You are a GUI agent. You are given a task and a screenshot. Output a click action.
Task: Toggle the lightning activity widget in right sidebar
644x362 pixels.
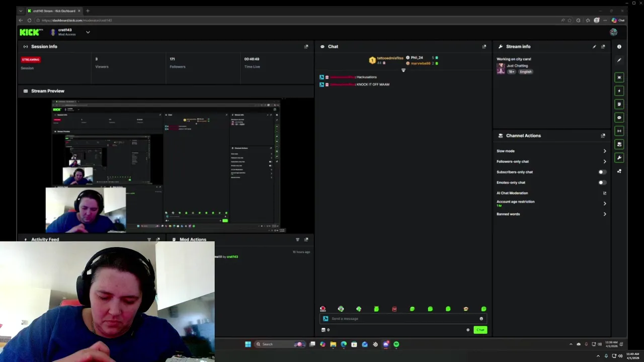[619, 91]
